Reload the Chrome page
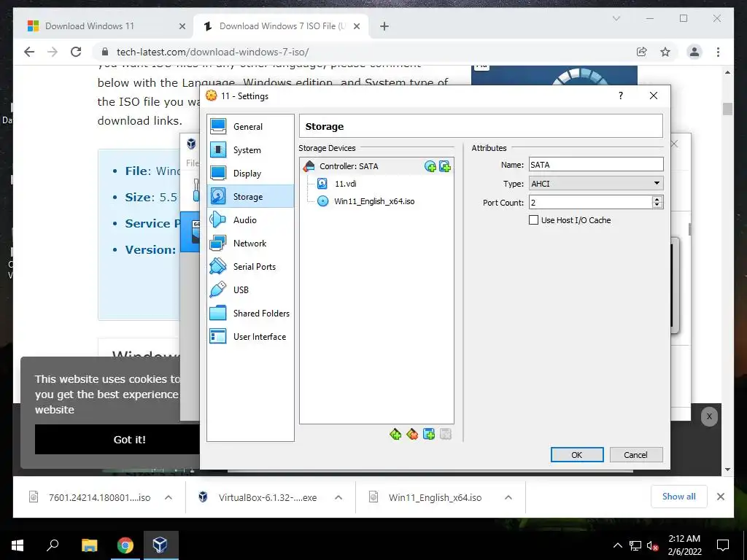Image resolution: width=747 pixels, height=560 pixels. pyautogui.click(x=76, y=52)
